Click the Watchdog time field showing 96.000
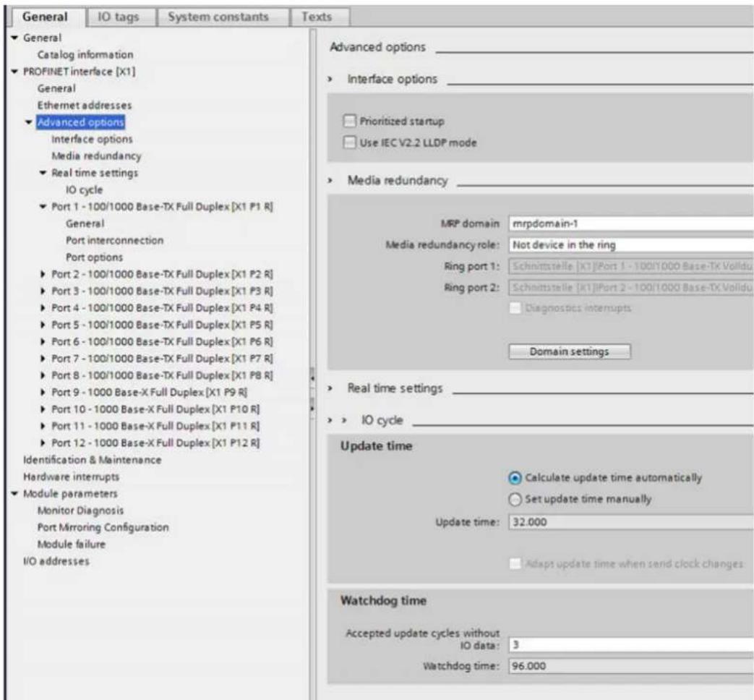The height and width of the screenshot is (700, 754). tap(631, 666)
